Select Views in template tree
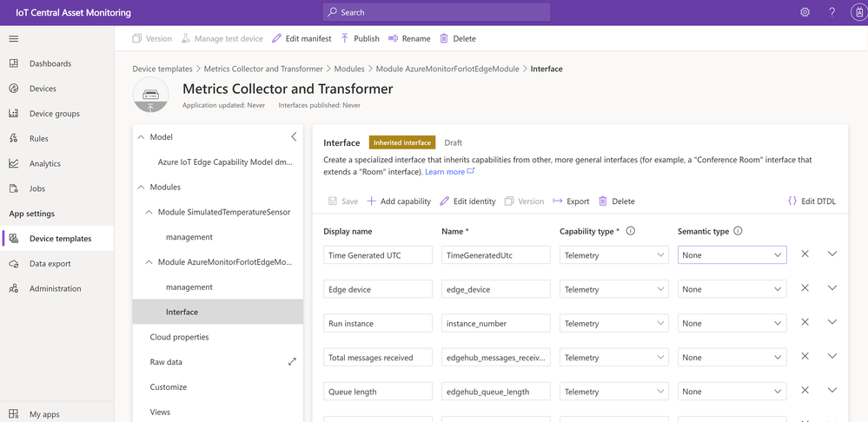The height and width of the screenshot is (422, 868). coord(160,412)
